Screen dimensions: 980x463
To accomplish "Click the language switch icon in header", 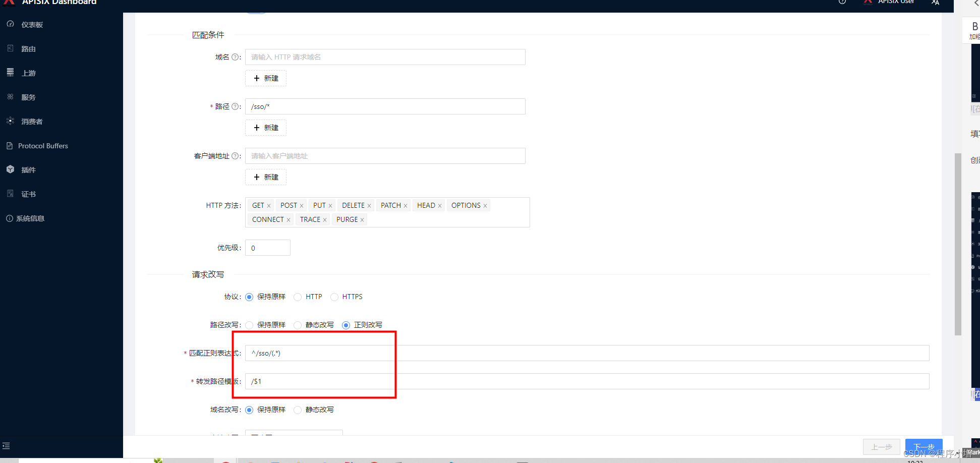I will pyautogui.click(x=935, y=2).
